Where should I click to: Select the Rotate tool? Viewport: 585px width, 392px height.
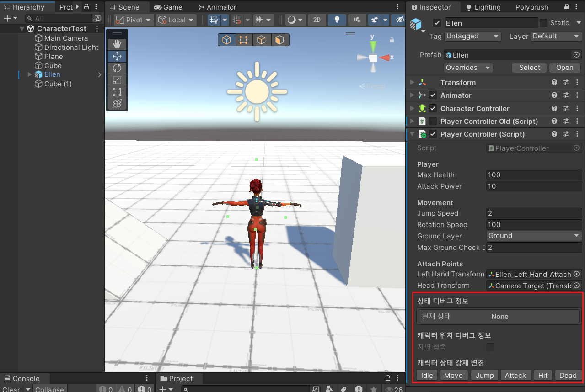[117, 68]
